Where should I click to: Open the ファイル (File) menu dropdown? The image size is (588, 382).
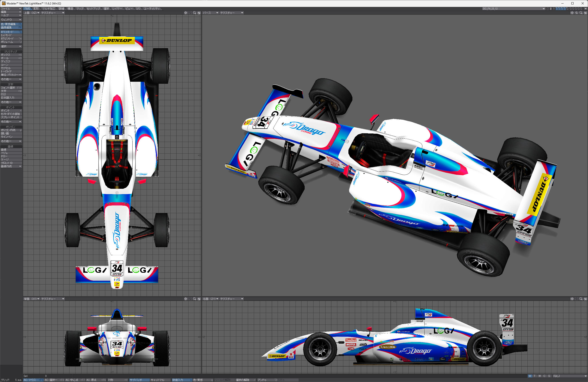[x=11, y=9]
